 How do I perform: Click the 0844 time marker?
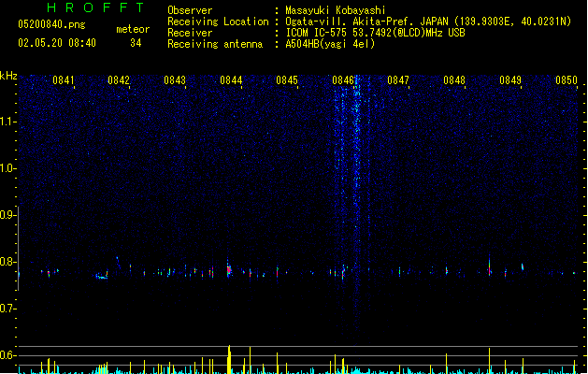click(x=231, y=80)
